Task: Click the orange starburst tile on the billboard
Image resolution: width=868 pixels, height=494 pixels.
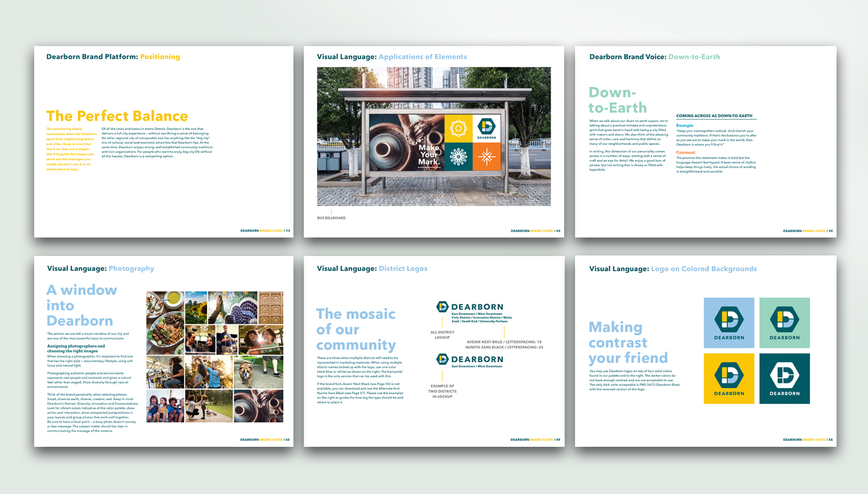Action: coord(487,157)
